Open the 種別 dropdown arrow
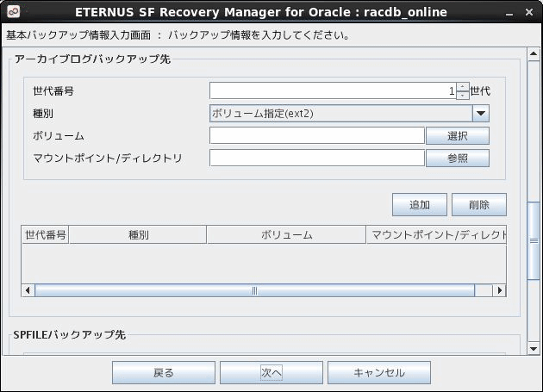The width and height of the screenshot is (543, 392). 481,113
